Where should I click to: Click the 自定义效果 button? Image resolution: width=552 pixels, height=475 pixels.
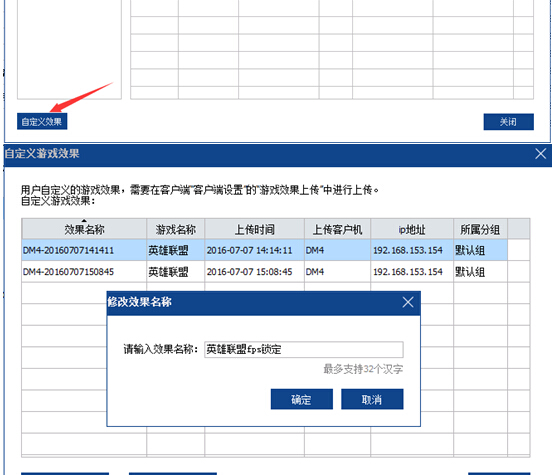42,121
